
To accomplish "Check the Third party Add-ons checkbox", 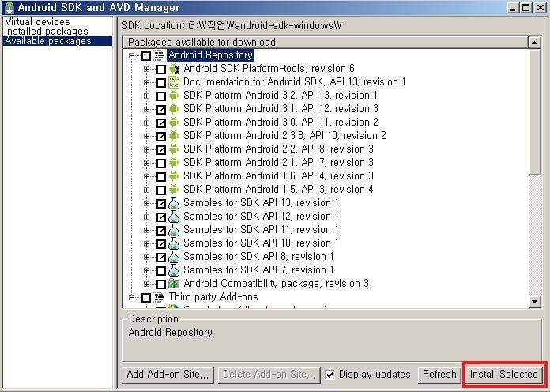I will pos(146,298).
